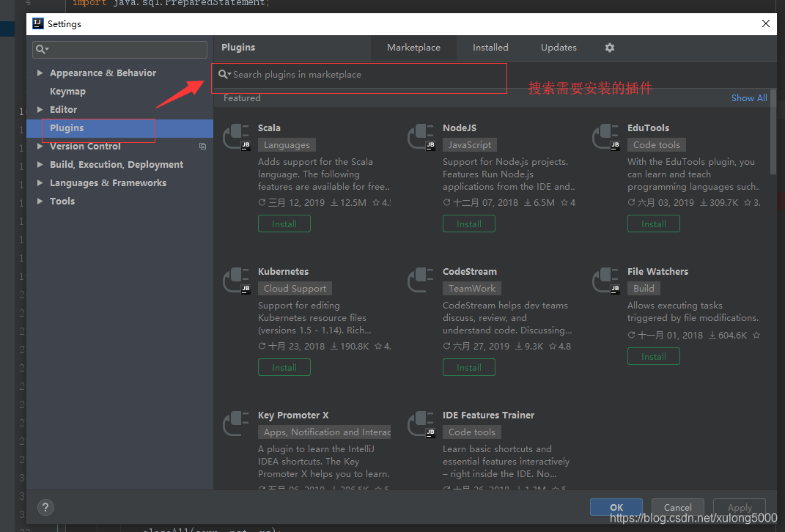Click the Key Promoter X plugin icon

click(236, 424)
